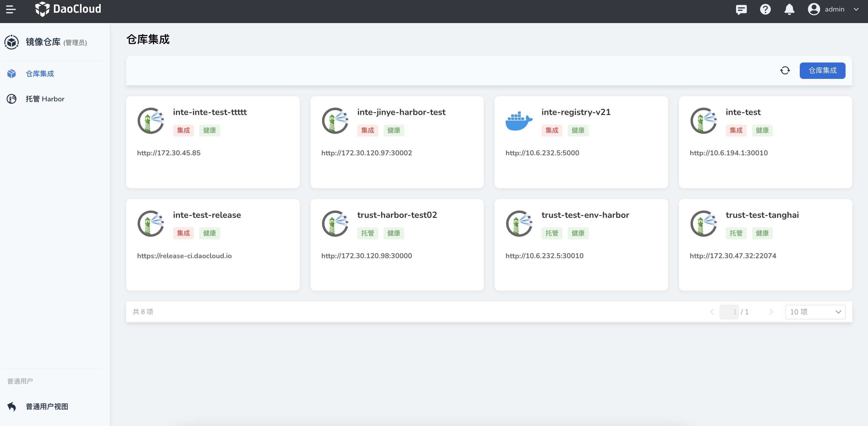This screenshot has height=426, width=868.
Task: Click Harbor icon of inte-jinye-harbor-test
Action: (x=335, y=121)
